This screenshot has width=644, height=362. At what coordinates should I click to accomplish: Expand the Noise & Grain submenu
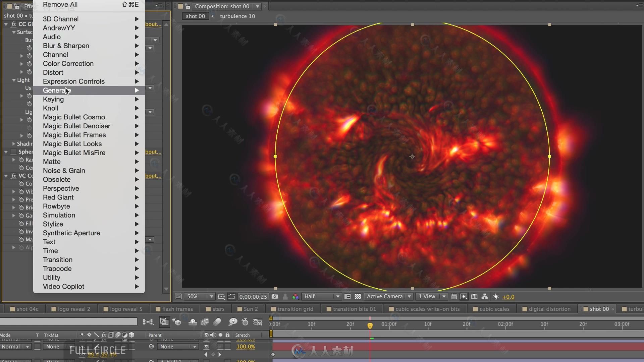[64, 171]
